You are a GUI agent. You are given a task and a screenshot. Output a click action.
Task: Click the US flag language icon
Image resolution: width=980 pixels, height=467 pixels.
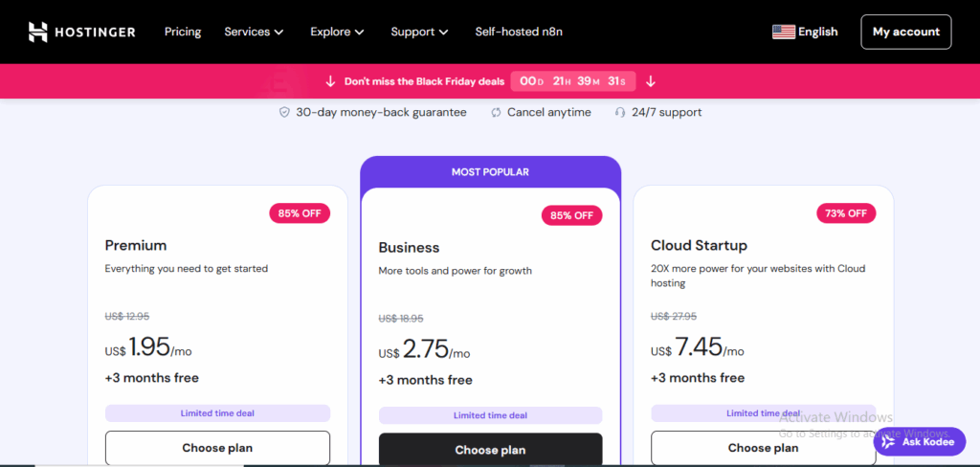click(x=784, y=32)
